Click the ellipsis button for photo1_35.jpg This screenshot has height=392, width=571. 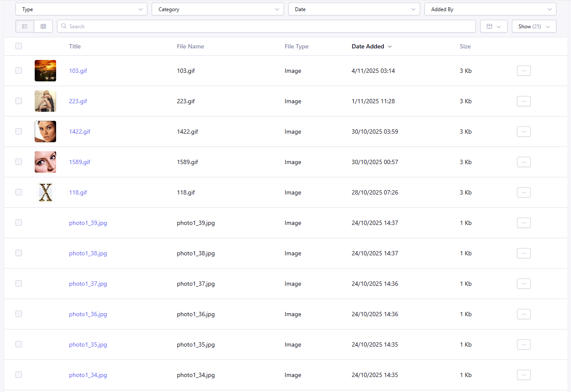pos(523,344)
